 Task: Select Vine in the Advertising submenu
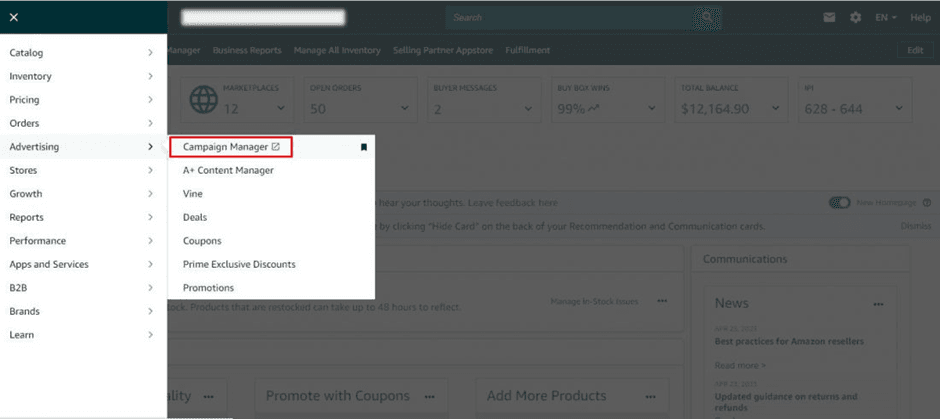pos(192,194)
